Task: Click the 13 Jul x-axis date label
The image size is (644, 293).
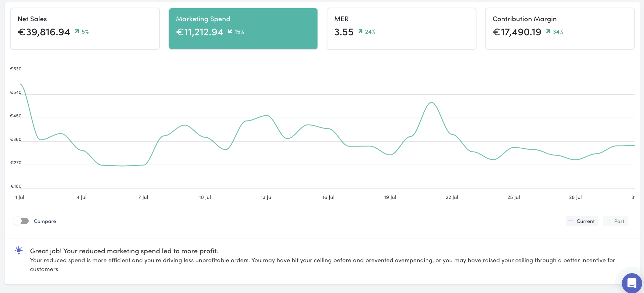Action: [x=266, y=197]
